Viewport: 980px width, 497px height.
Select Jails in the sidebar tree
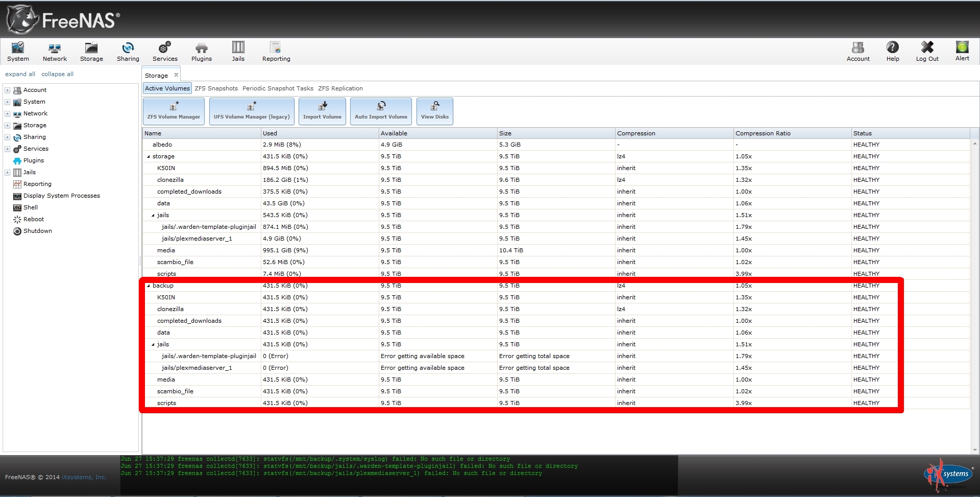tap(30, 172)
